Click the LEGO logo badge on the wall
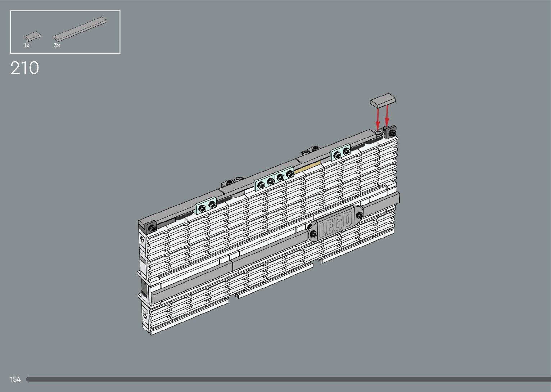This screenshot has width=551, height=392. point(335,223)
